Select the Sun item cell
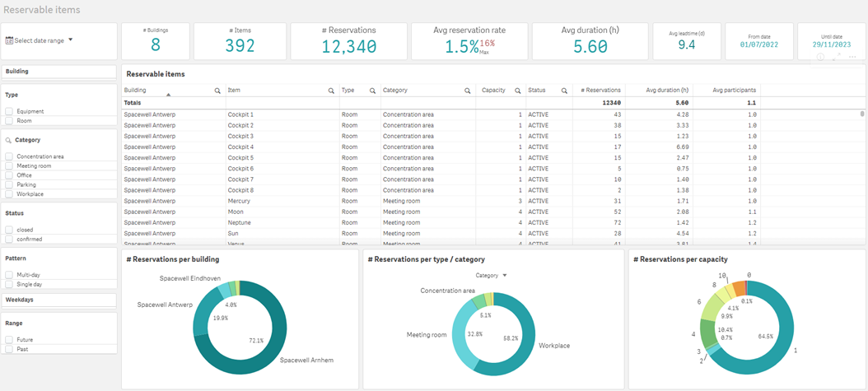 pos(282,234)
